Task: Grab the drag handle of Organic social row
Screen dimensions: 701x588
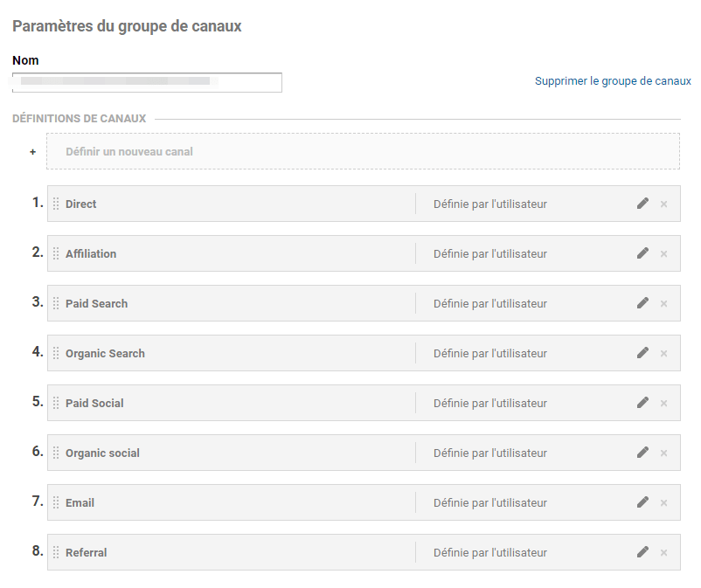Action: (56, 453)
